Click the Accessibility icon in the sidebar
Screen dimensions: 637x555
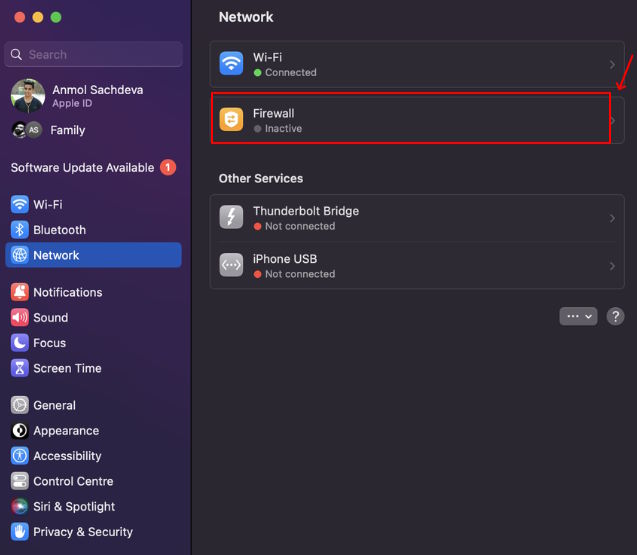point(20,456)
